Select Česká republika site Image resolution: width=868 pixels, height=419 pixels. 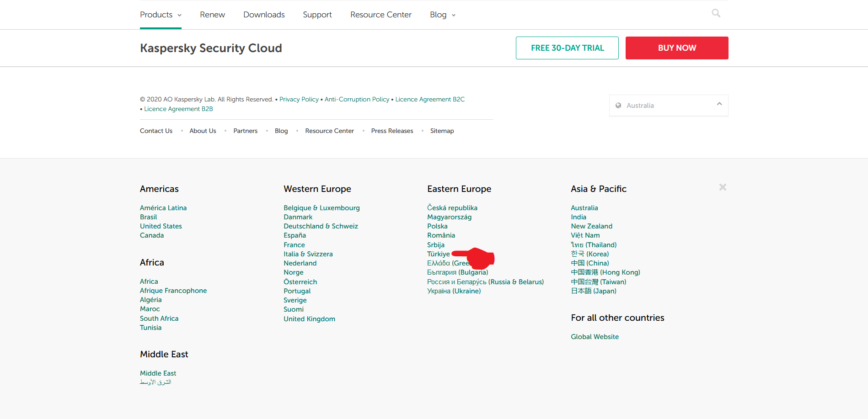pos(452,208)
